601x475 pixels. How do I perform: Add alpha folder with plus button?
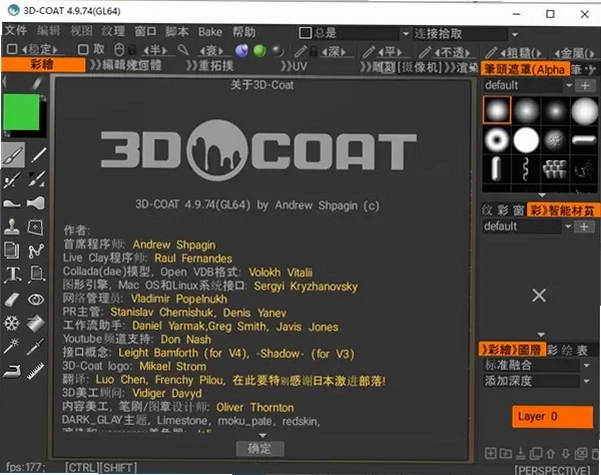coord(585,85)
